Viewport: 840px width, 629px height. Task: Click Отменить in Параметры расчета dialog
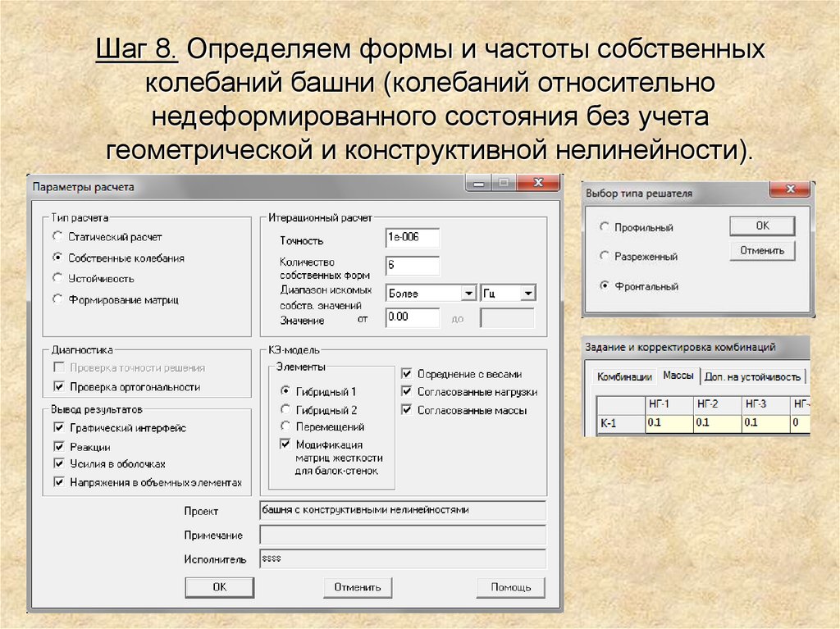[x=358, y=587]
